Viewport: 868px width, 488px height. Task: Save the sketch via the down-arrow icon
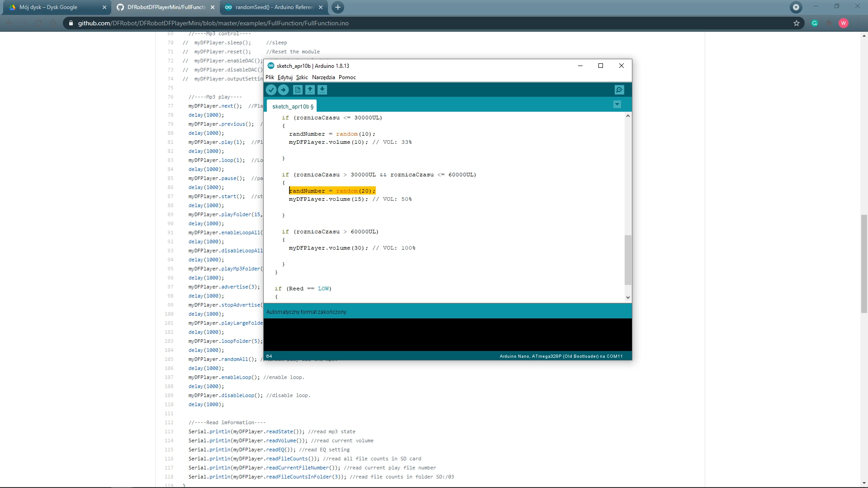point(322,90)
